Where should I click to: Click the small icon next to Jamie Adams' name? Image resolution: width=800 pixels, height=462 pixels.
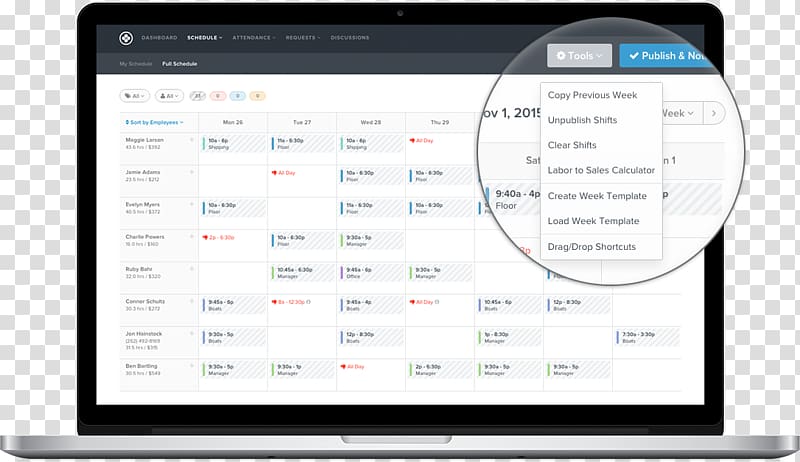pyautogui.click(x=192, y=172)
